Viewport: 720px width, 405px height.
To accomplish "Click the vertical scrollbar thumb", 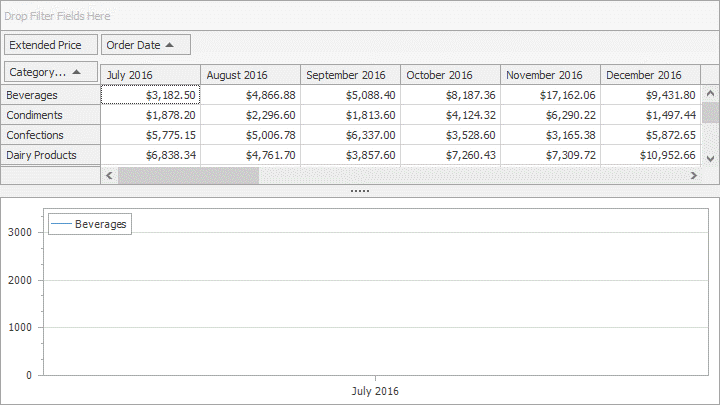I will click(x=710, y=112).
